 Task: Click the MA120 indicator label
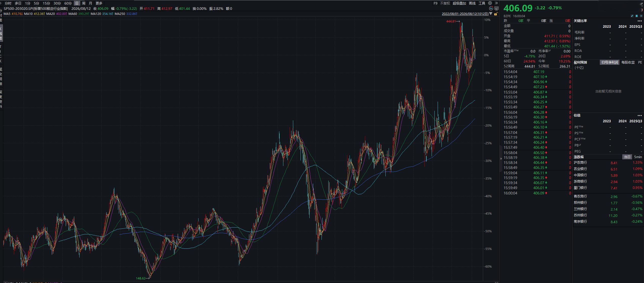click(x=96, y=14)
